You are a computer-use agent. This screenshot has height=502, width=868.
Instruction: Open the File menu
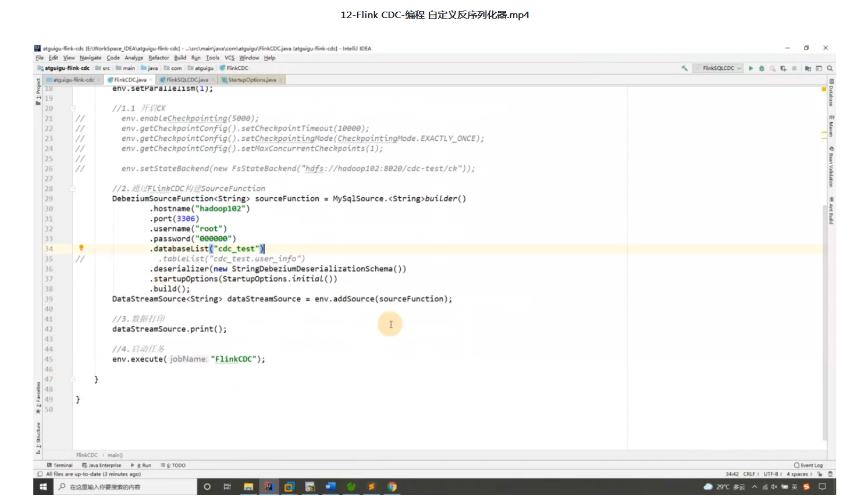point(40,58)
